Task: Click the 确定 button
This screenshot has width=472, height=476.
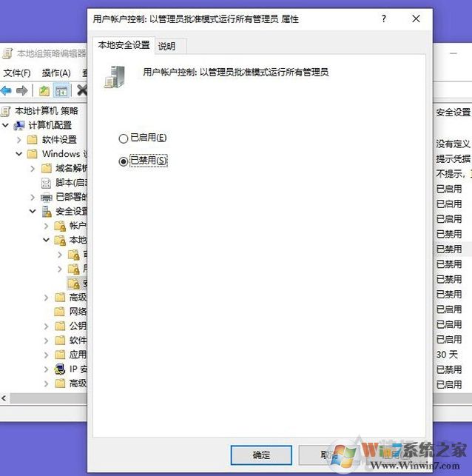Action: pos(261,455)
